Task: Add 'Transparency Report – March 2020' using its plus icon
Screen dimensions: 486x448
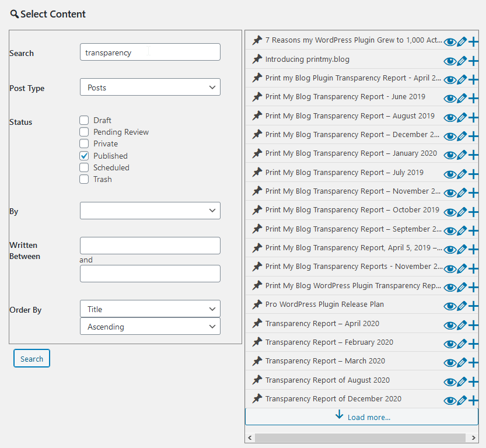Action: point(473,362)
